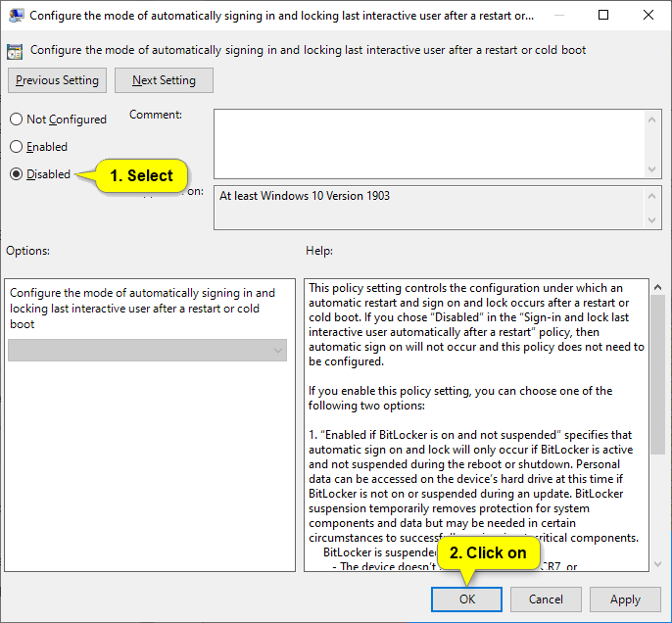Go to Next Setting

click(164, 80)
